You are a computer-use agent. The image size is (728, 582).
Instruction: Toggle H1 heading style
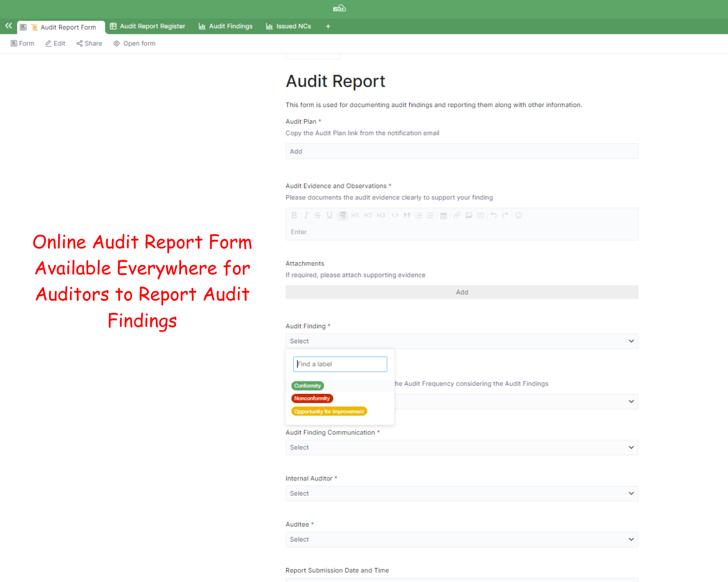tap(355, 215)
